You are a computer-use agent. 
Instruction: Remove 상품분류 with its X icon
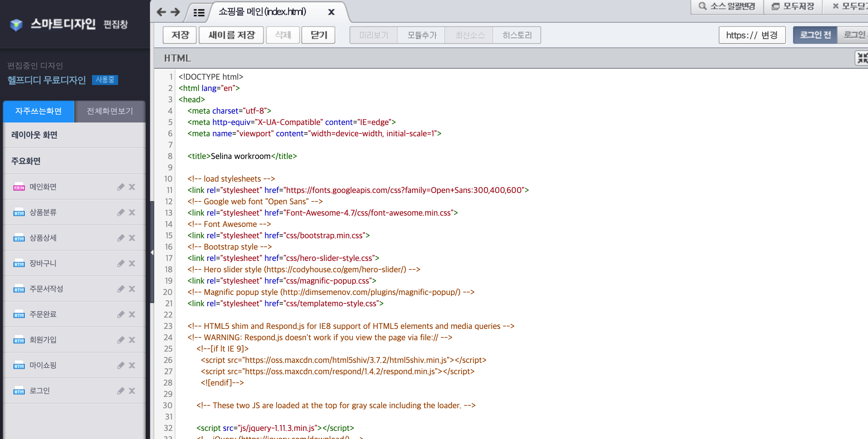132,212
